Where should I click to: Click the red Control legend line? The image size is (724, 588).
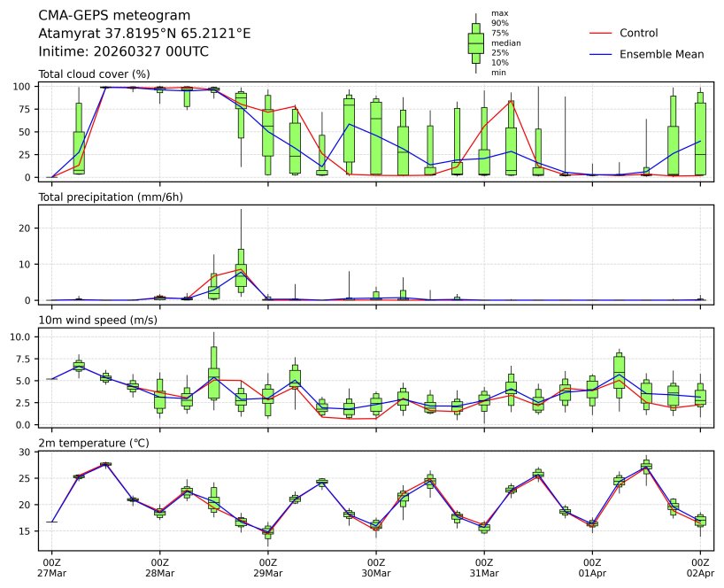(601, 33)
